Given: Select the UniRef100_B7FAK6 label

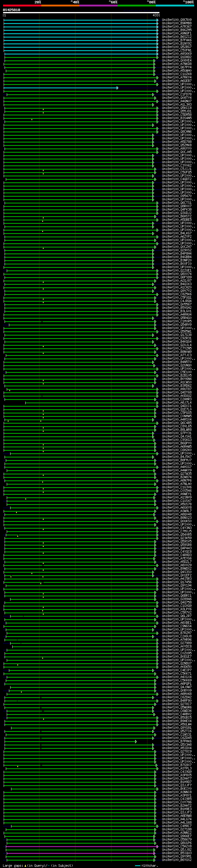Looking at the screenshot, I should click(176, 40).
